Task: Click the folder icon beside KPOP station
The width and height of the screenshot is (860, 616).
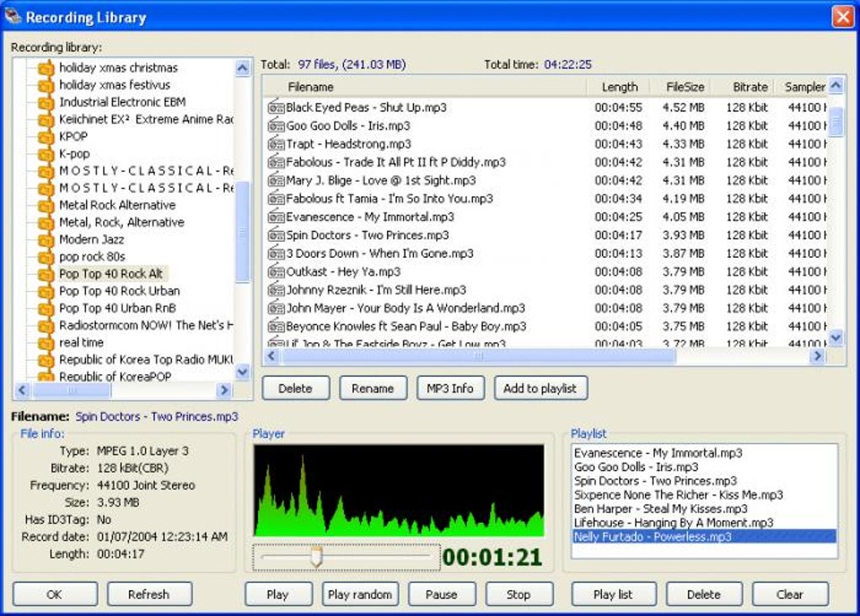Action: click(46, 137)
